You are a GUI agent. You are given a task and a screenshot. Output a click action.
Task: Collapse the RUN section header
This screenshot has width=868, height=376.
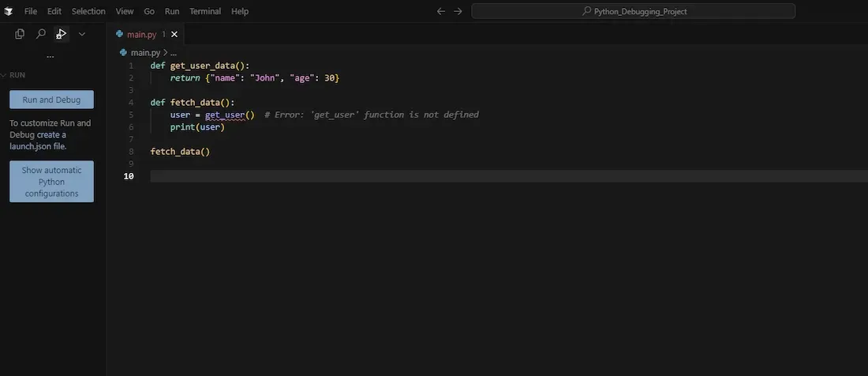click(x=17, y=75)
